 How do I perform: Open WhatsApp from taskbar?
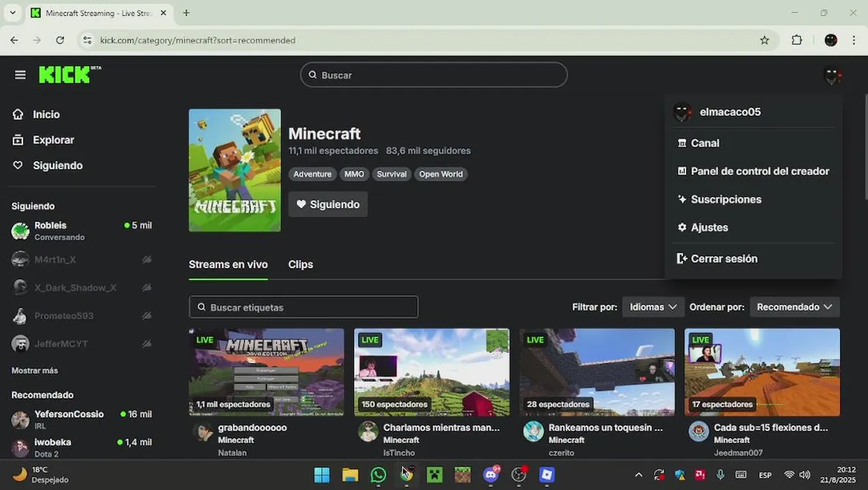click(x=379, y=474)
